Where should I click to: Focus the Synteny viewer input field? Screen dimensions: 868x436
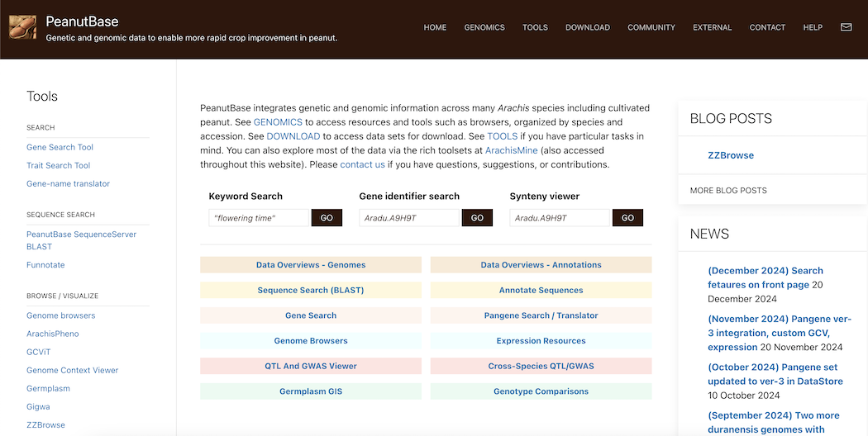click(560, 218)
